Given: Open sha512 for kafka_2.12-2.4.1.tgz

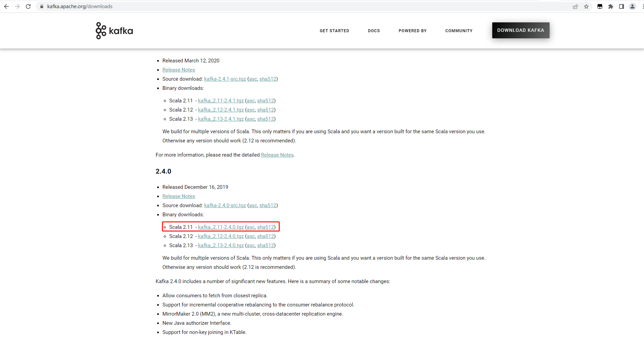Looking at the screenshot, I should pos(265,110).
